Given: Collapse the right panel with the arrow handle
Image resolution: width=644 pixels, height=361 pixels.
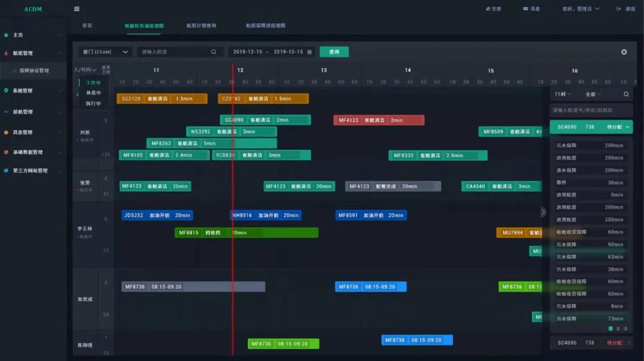Looking at the screenshot, I should point(543,212).
